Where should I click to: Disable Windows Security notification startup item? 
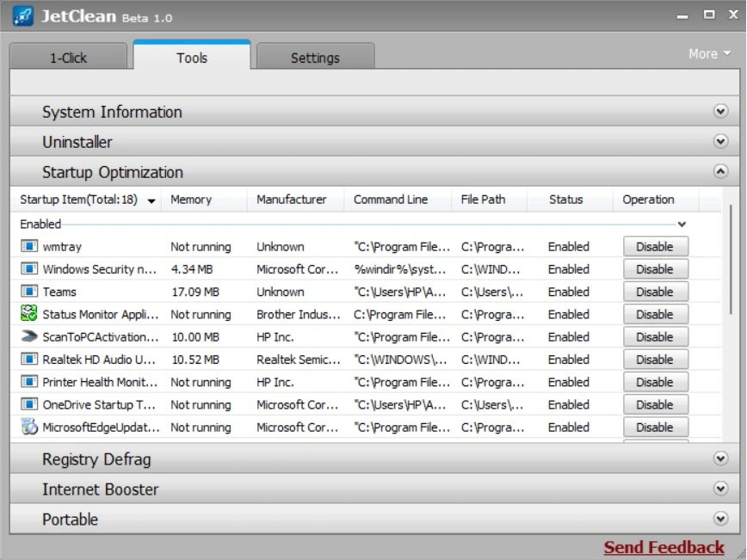[656, 269]
